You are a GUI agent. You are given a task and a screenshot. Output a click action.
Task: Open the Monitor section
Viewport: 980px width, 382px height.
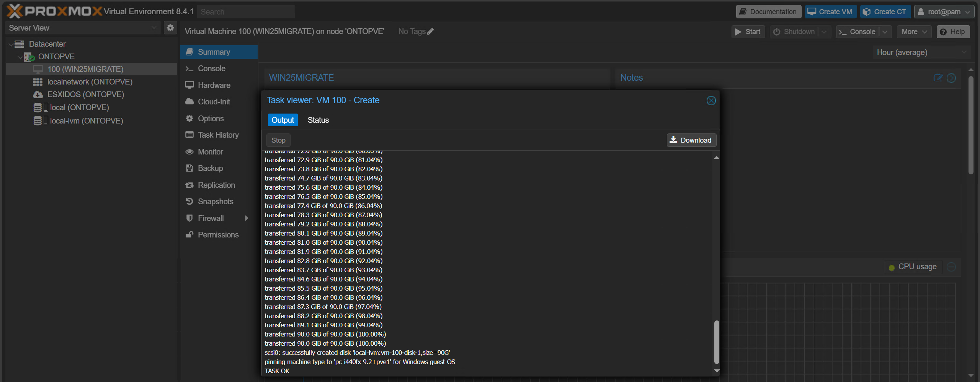point(219,152)
